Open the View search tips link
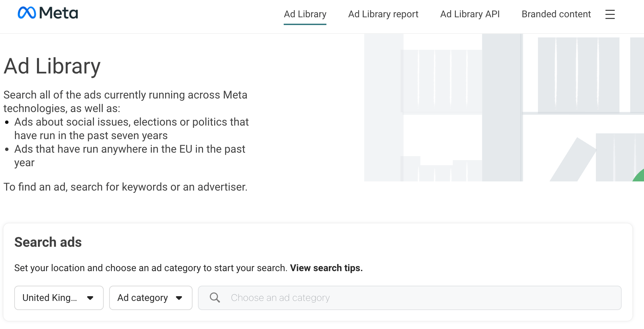Image resolution: width=644 pixels, height=329 pixels. pyautogui.click(x=326, y=268)
